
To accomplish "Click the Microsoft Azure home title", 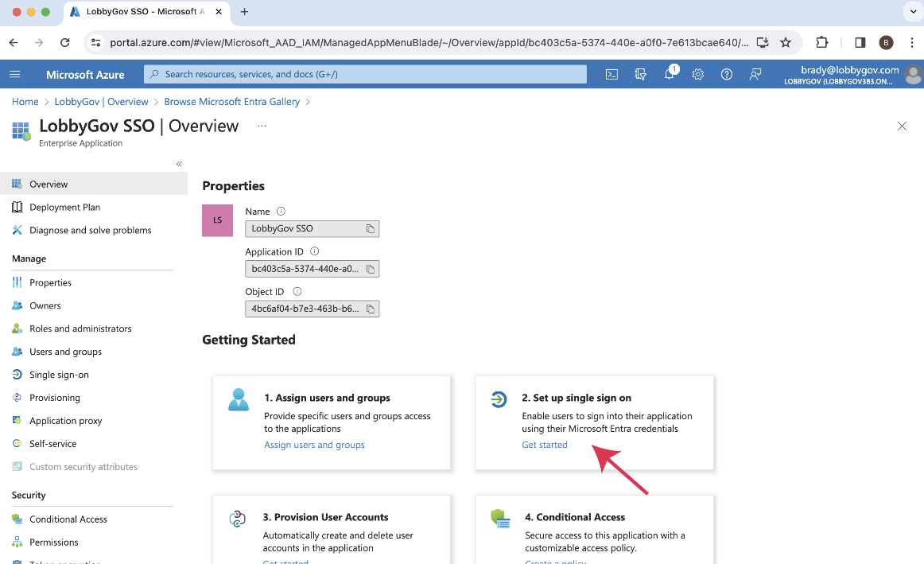I will click(85, 75).
